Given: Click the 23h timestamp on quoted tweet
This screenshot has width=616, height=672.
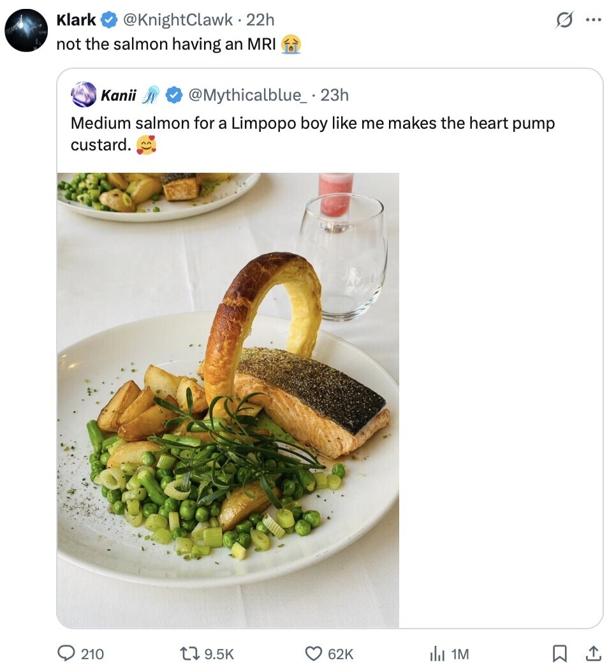Looking at the screenshot, I should pyautogui.click(x=335, y=95).
